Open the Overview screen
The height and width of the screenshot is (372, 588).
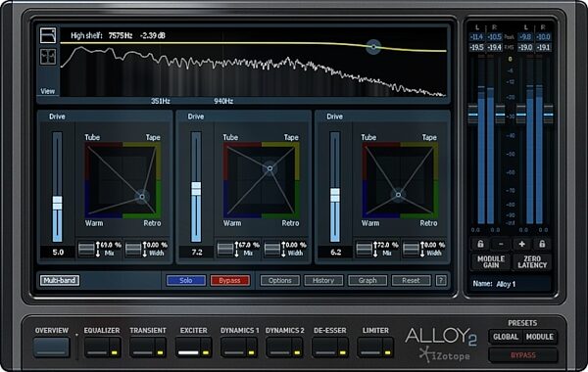[52, 348]
